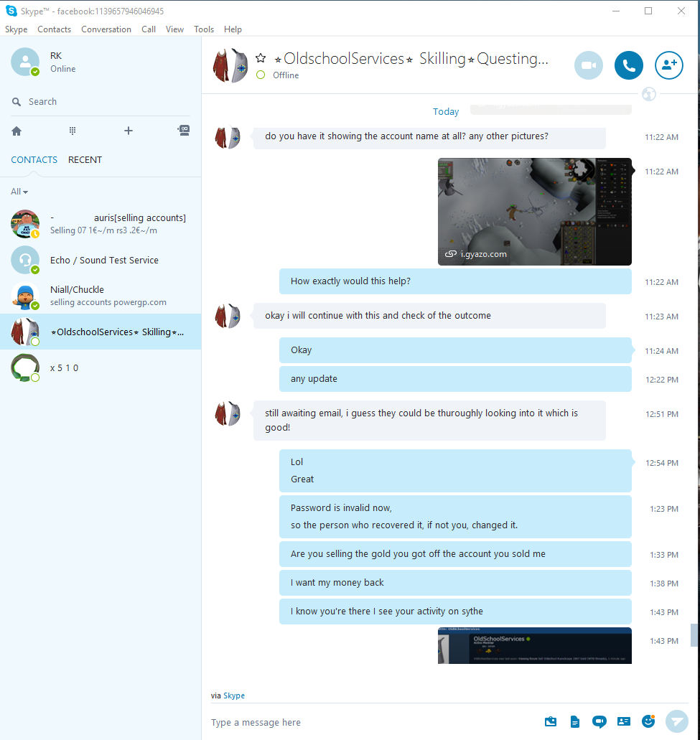
Task: Open the Home icon in sidebar
Action: point(17,131)
